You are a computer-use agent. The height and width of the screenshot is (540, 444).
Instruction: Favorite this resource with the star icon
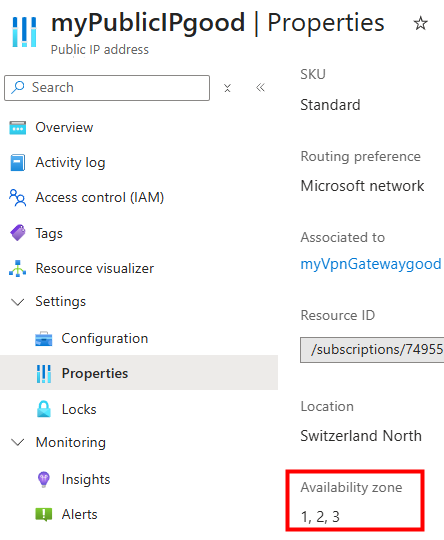tap(420, 23)
